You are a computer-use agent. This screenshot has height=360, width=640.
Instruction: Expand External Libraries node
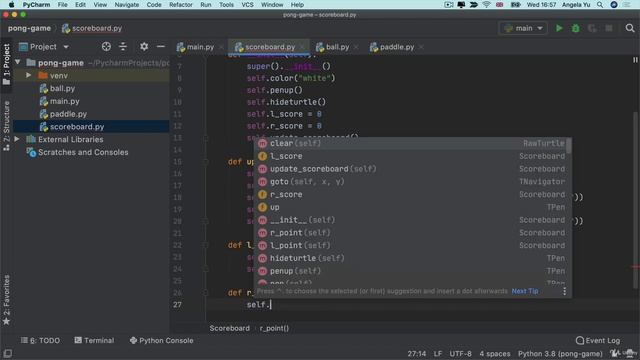tap(17, 139)
